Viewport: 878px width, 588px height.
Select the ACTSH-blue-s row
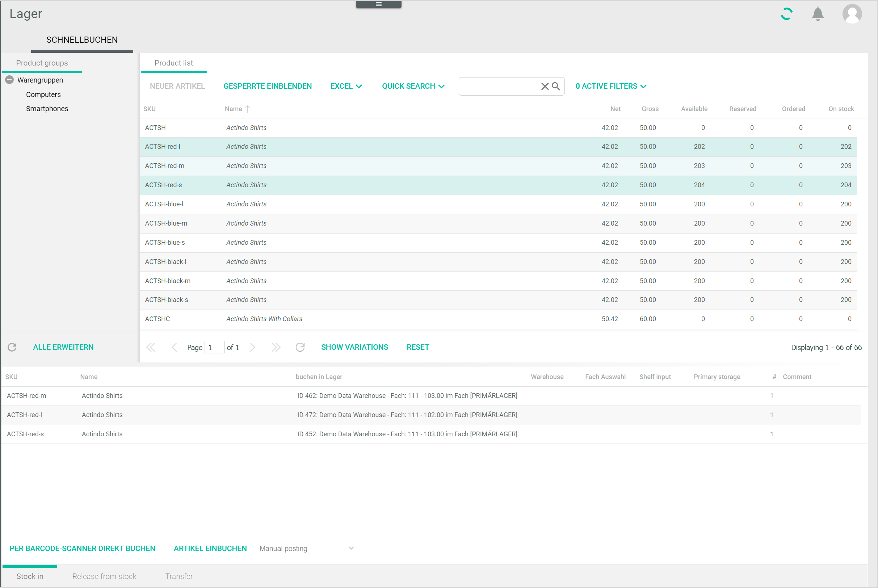pyautogui.click(x=498, y=243)
